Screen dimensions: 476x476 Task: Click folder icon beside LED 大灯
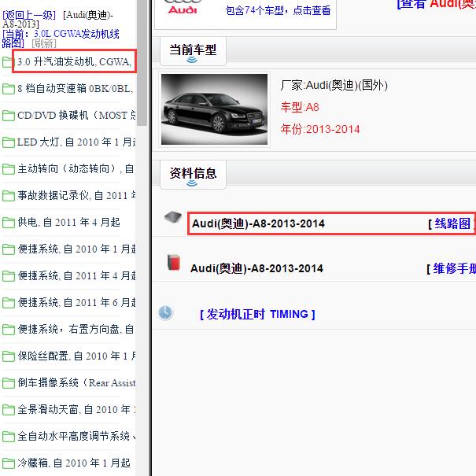pyautogui.click(x=8, y=142)
